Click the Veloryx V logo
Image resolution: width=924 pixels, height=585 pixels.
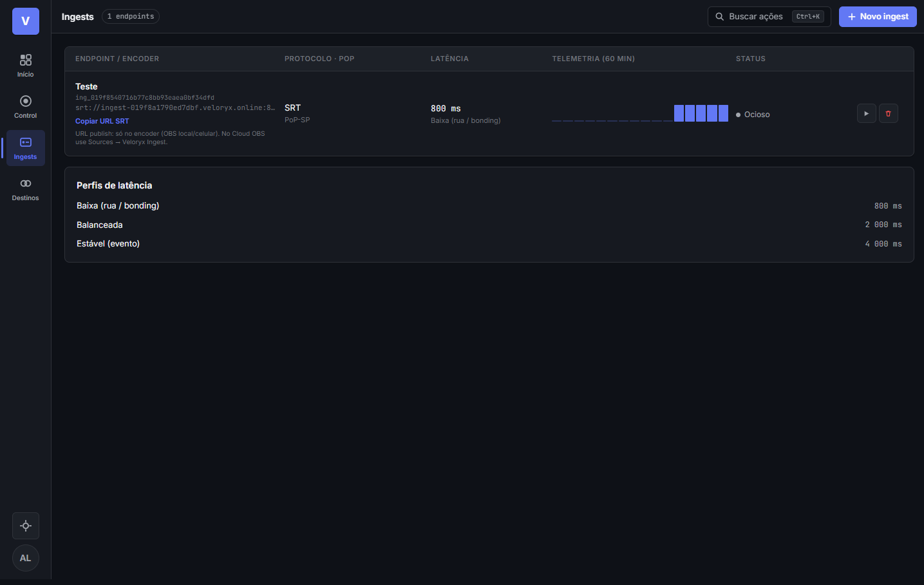pos(26,21)
